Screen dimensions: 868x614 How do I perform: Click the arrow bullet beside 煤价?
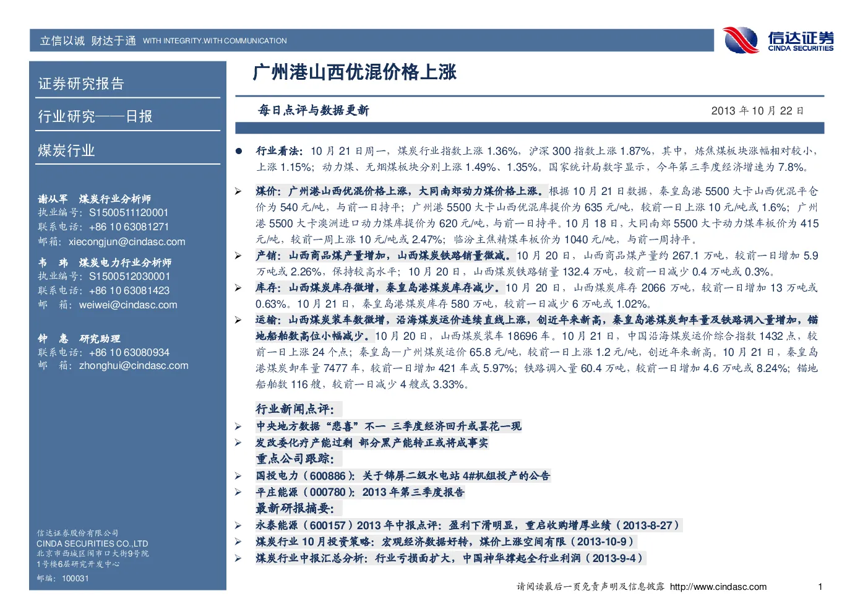click(x=238, y=191)
